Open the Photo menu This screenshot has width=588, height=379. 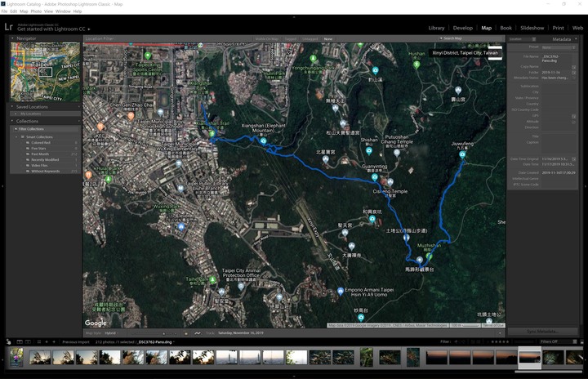click(x=36, y=11)
